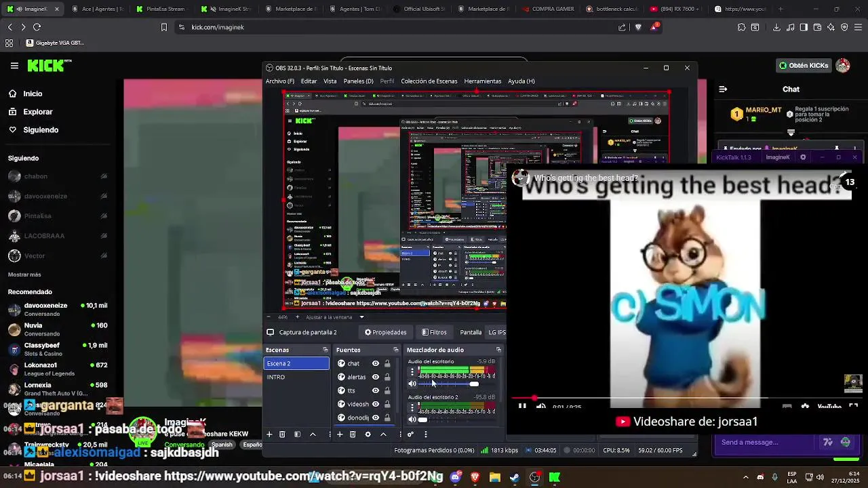Go to Explorar in Kick sidebar

click(31, 112)
